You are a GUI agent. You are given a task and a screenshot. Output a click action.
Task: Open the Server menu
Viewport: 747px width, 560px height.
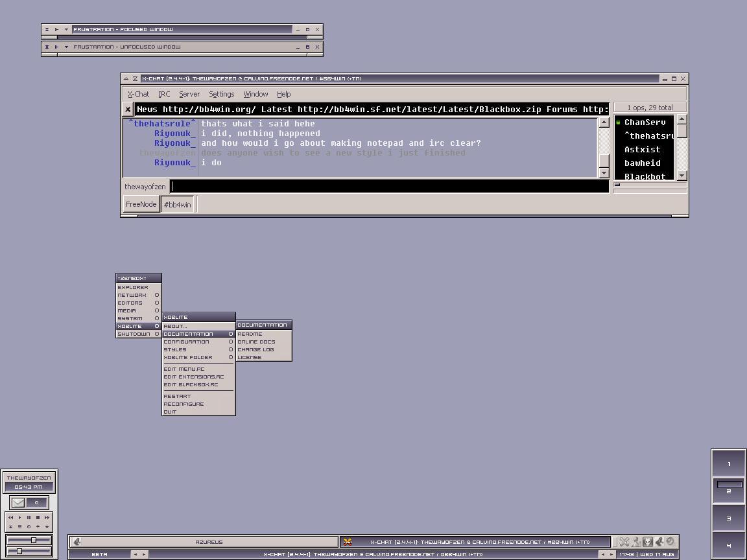point(189,94)
